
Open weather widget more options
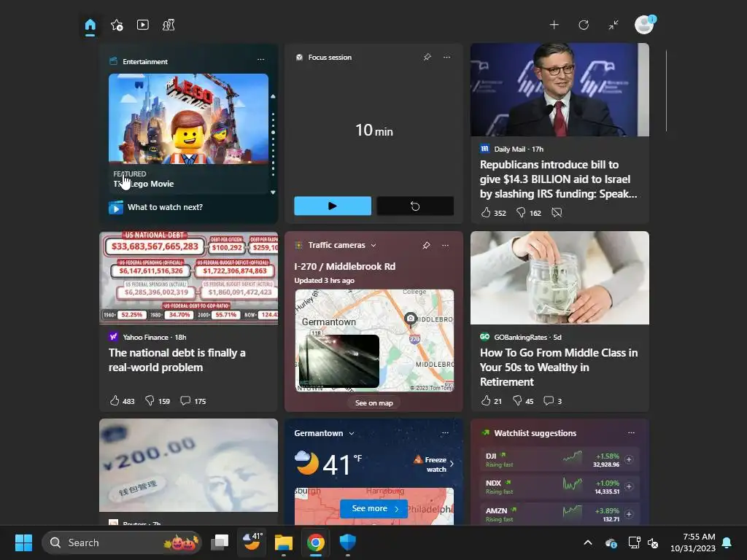445,433
